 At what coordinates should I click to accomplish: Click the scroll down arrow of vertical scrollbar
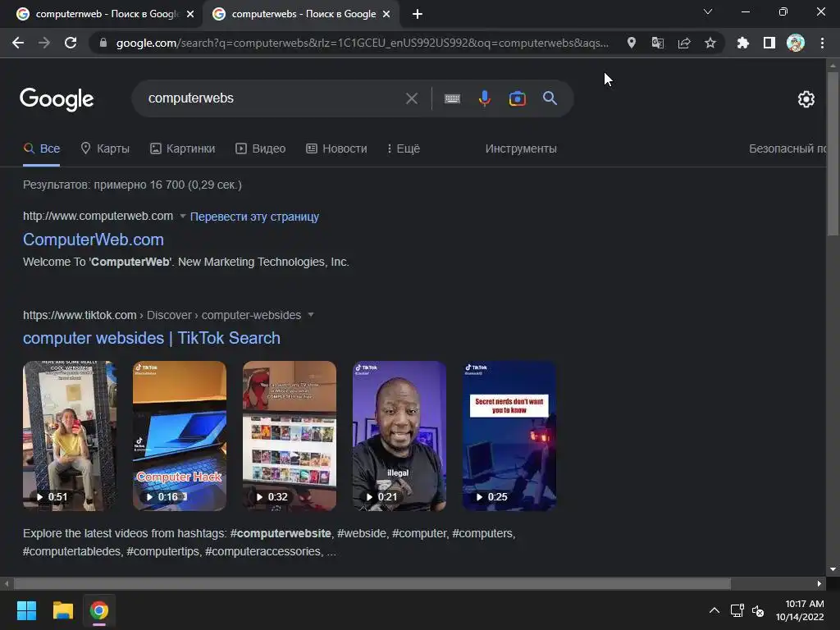pos(833,569)
